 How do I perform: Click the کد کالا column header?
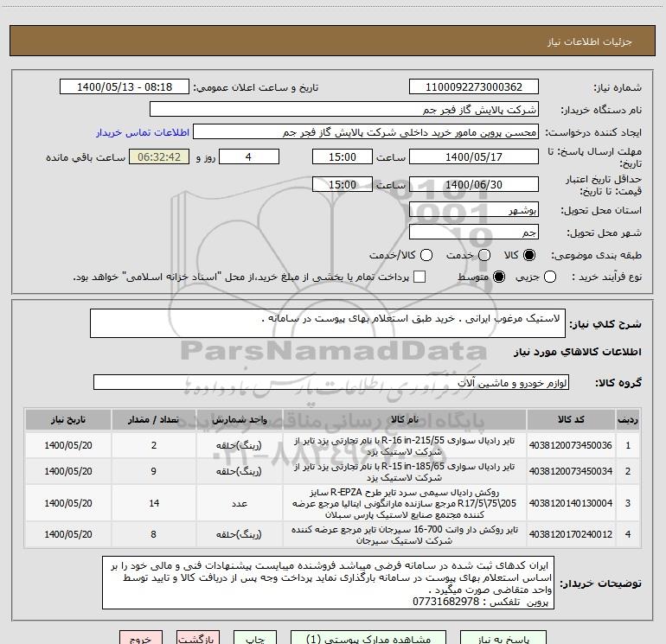click(x=571, y=419)
